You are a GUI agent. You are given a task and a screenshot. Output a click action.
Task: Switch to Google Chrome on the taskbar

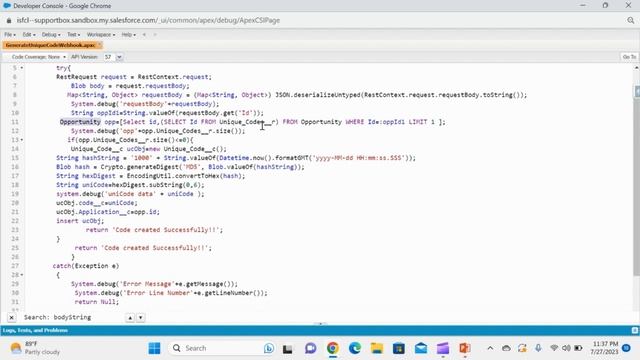tap(333, 348)
